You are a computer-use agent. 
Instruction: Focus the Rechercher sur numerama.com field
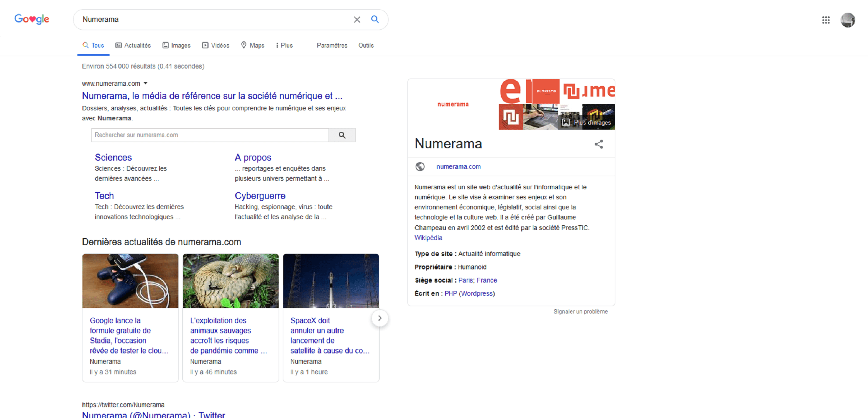pos(210,135)
